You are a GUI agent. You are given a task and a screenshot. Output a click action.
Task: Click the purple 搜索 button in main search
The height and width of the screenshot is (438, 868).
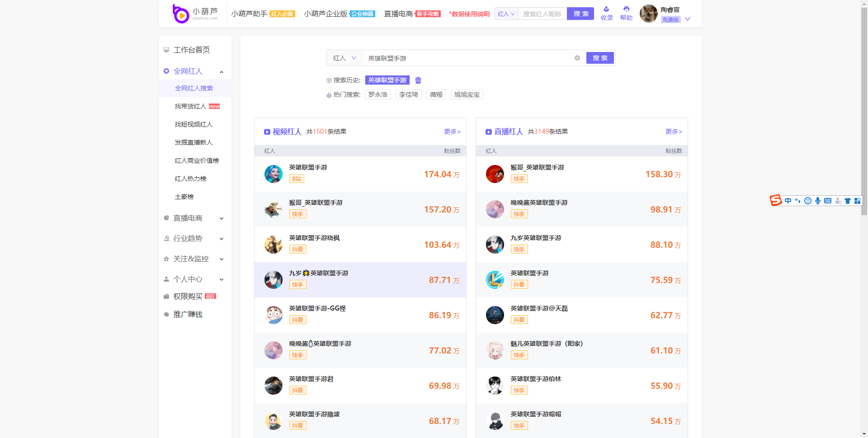(x=600, y=58)
